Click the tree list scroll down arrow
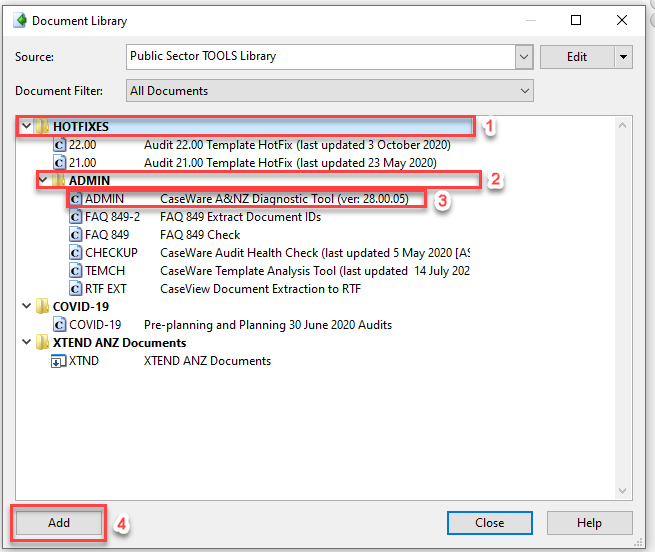Screen dimensions: 655x552 (x=622, y=491)
